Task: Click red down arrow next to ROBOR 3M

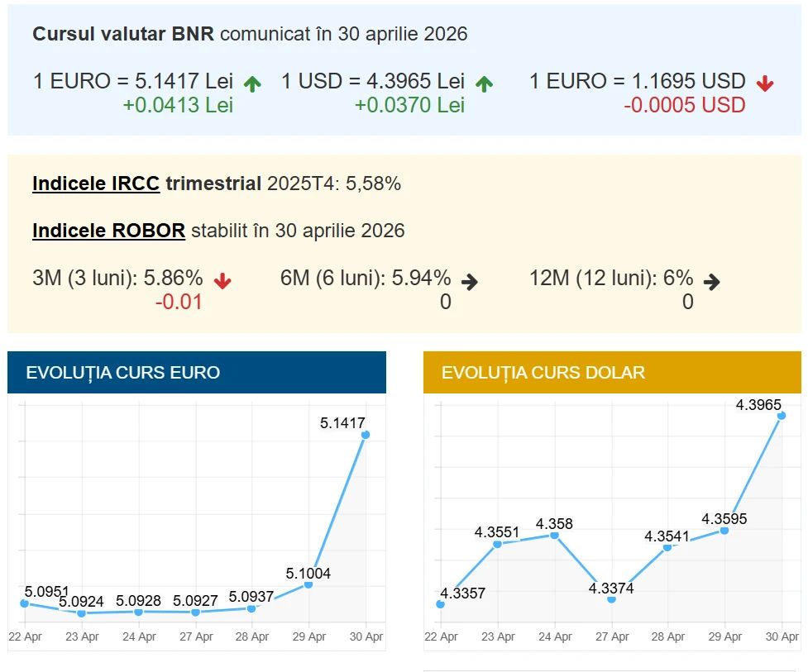Action: point(222,280)
